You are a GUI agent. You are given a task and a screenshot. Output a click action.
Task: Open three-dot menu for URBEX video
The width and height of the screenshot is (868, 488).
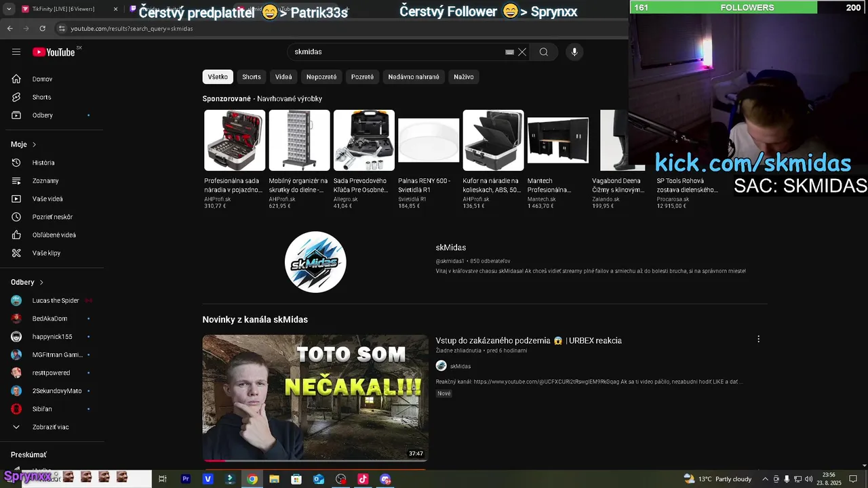click(x=758, y=339)
